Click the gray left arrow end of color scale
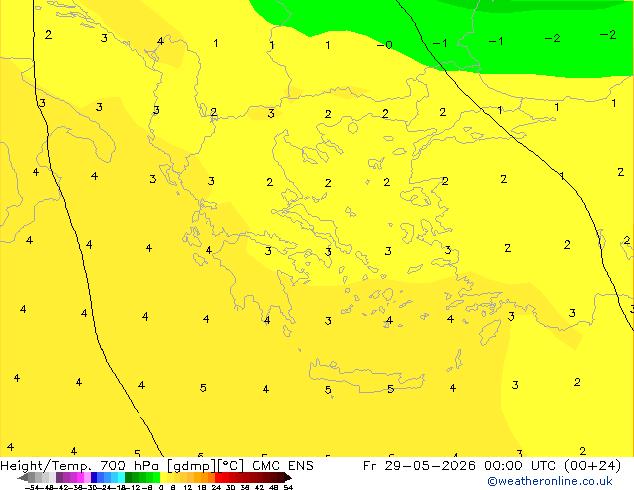The width and height of the screenshot is (634, 490). (23, 478)
